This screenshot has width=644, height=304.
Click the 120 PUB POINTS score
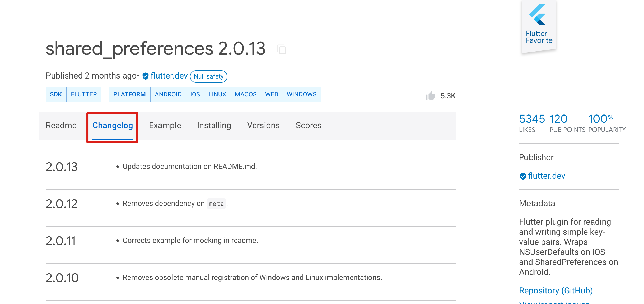(x=567, y=123)
